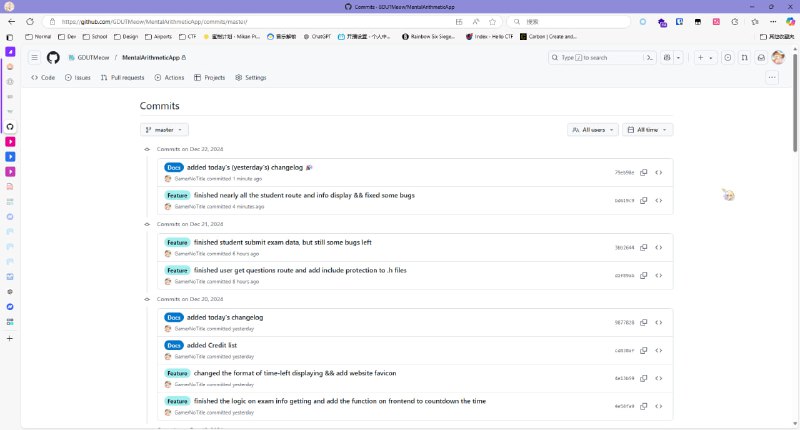Screen dimensions: 800x430
Task: Open the All time date filter
Action: [x=647, y=130]
